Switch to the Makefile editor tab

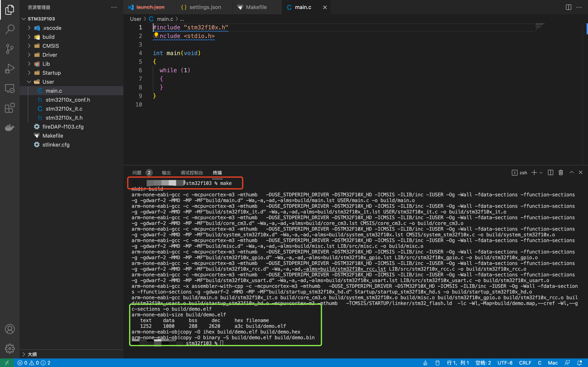(256, 7)
